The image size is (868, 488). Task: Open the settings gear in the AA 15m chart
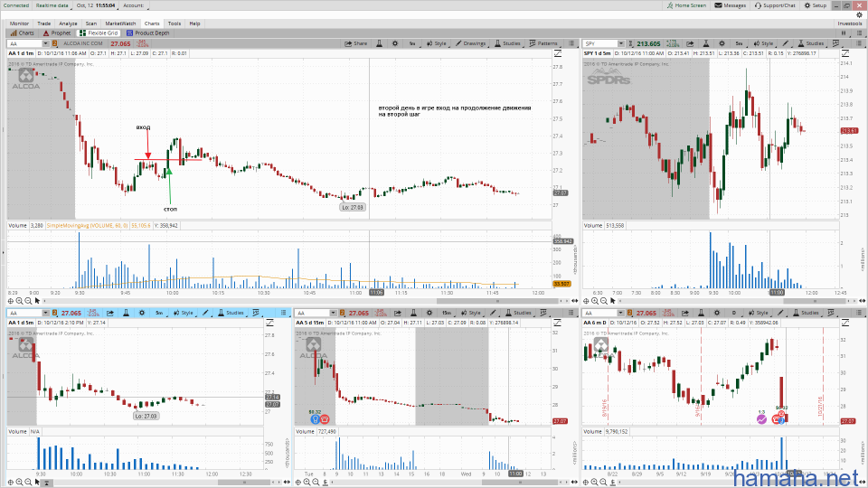(x=429, y=313)
